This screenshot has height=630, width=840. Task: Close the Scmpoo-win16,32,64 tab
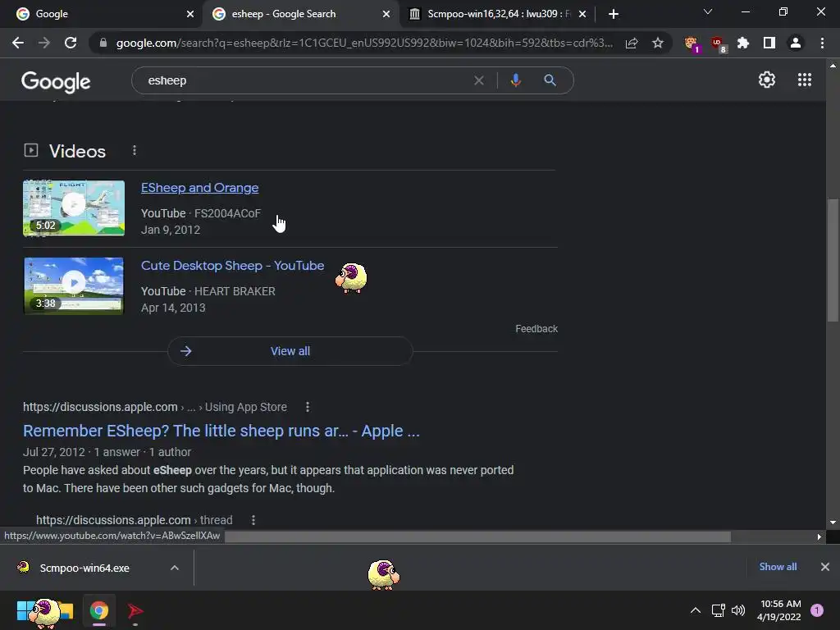582,14
